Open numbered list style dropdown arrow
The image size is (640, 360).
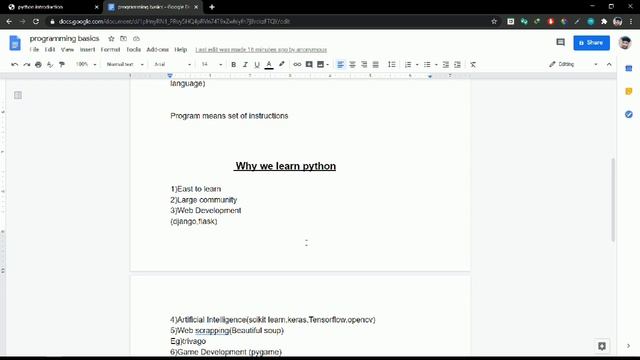click(x=417, y=64)
